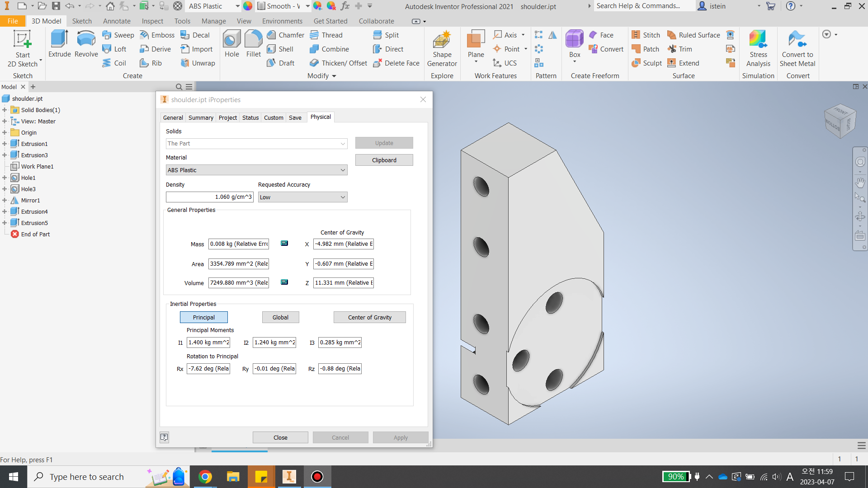Open the Modify panel dropdown arrow

point(334,76)
